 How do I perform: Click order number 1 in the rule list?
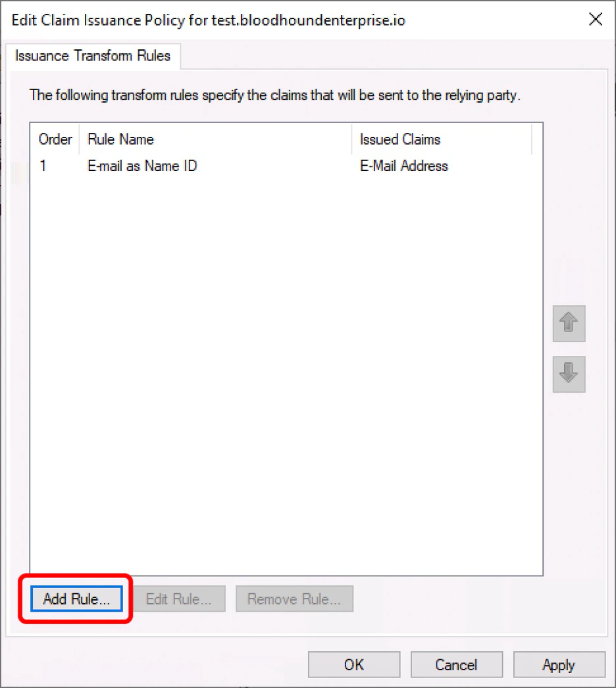tap(43, 166)
